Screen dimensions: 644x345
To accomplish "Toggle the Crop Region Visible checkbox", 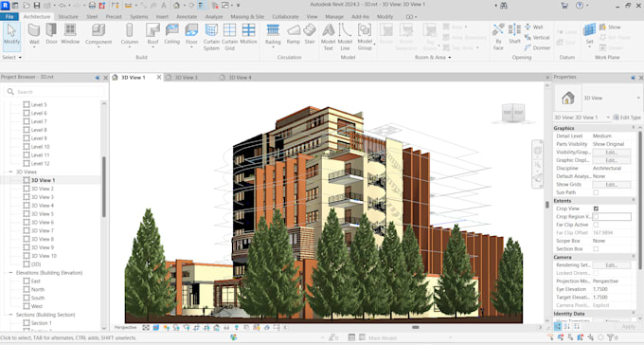I will coord(596,216).
